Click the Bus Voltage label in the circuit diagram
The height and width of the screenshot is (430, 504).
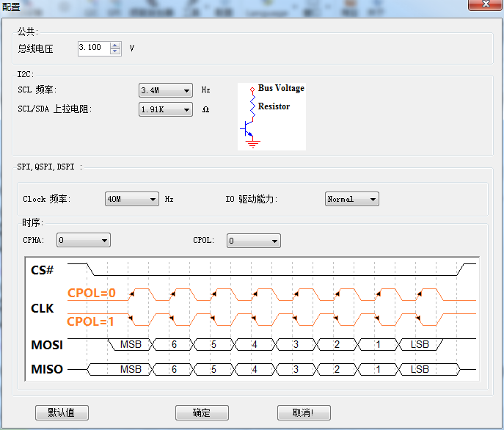280,88
